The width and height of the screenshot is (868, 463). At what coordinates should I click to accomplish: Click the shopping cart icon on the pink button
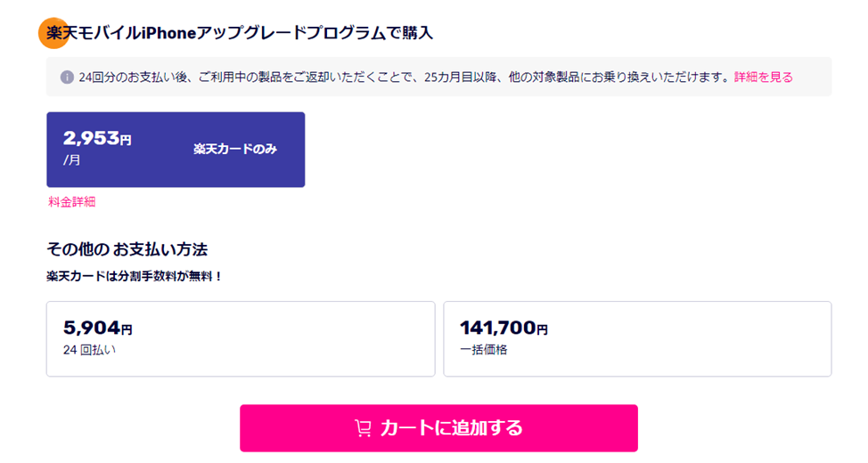363,428
